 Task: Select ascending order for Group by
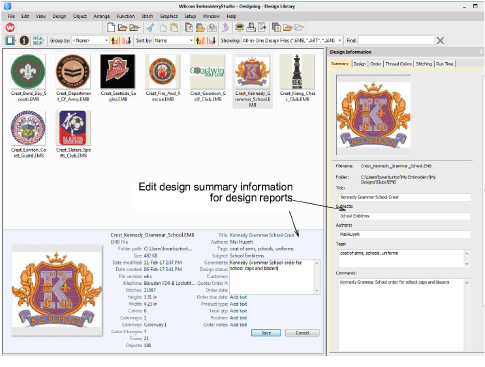tap(115, 40)
